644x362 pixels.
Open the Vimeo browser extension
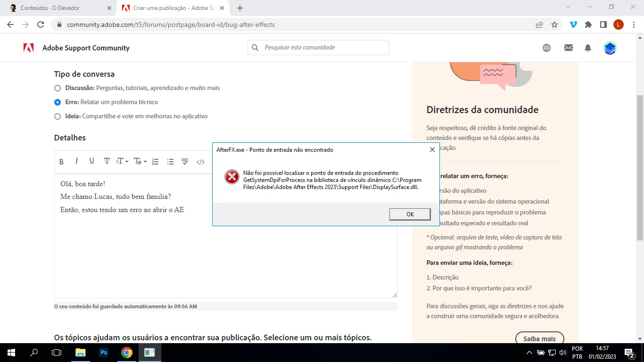[x=573, y=25]
